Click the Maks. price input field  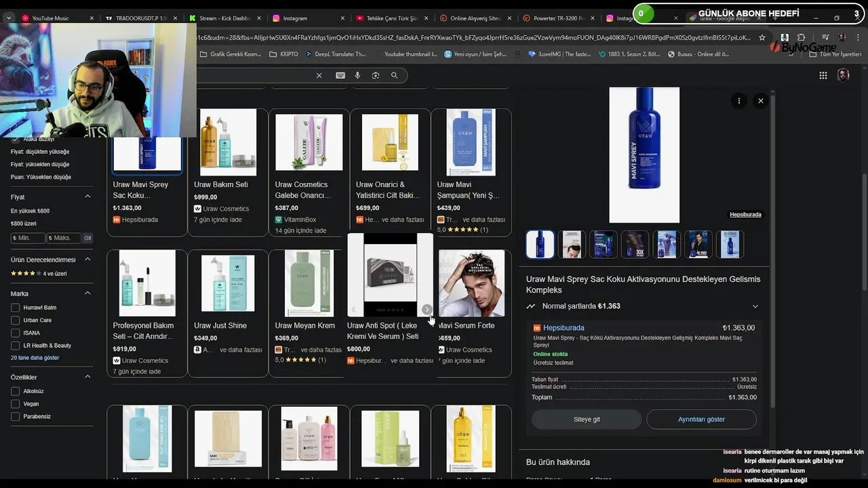64,238
